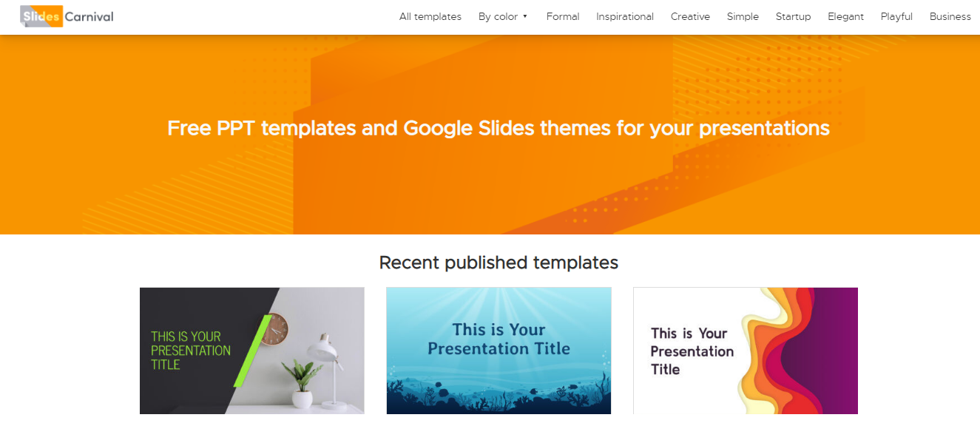Click the SlidesCarnival logo
The height and width of the screenshot is (426, 980).
(x=67, y=16)
